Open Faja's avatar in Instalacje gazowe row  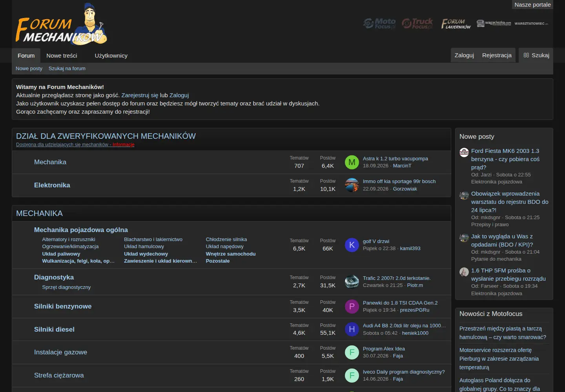352,352
